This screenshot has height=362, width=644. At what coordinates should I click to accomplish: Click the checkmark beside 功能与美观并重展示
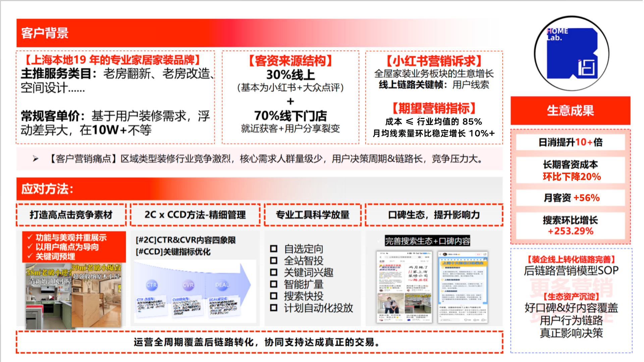pos(30,237)
